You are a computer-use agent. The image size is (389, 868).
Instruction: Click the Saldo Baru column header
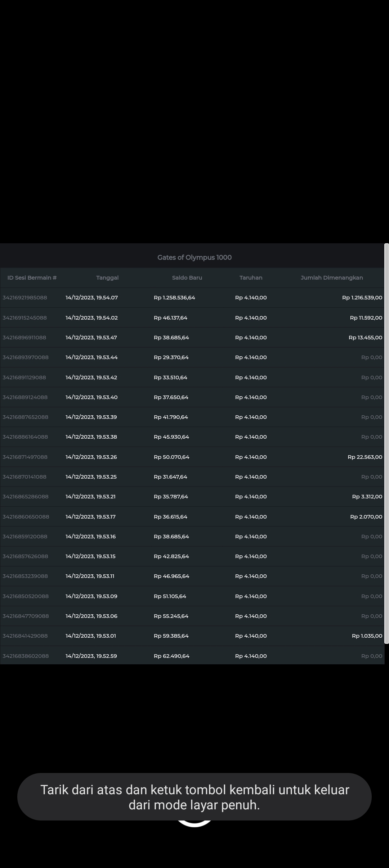click(187, 278)
